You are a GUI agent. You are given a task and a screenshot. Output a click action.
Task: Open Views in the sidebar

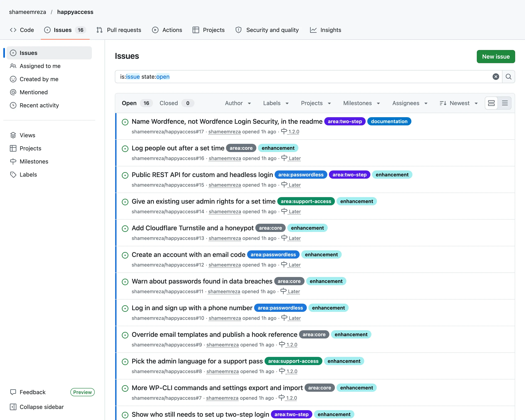point(49,135)
